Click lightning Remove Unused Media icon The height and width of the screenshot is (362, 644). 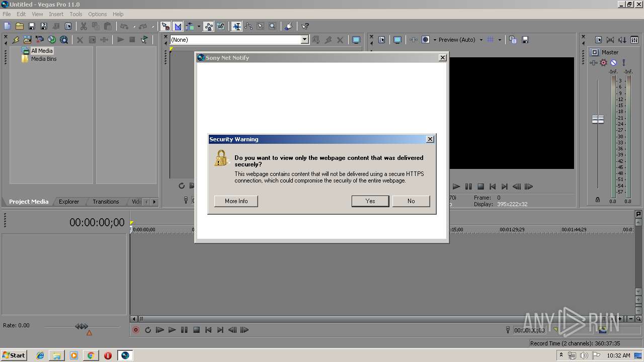coord(15,40)
